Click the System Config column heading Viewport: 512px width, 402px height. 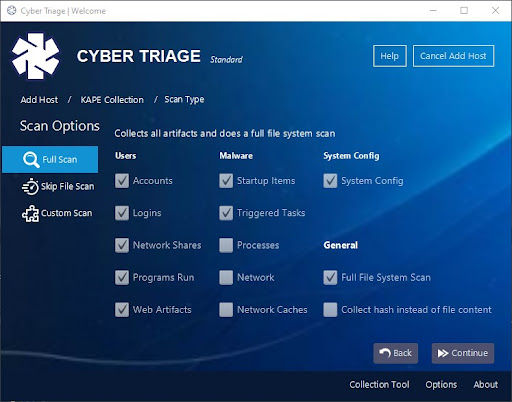pyautogui.click(x=351, y=156)
